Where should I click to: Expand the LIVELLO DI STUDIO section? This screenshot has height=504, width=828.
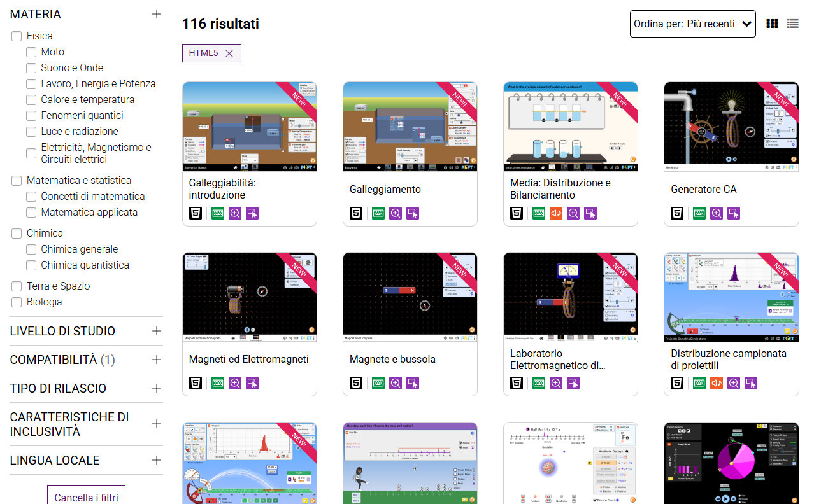point(157,331)
